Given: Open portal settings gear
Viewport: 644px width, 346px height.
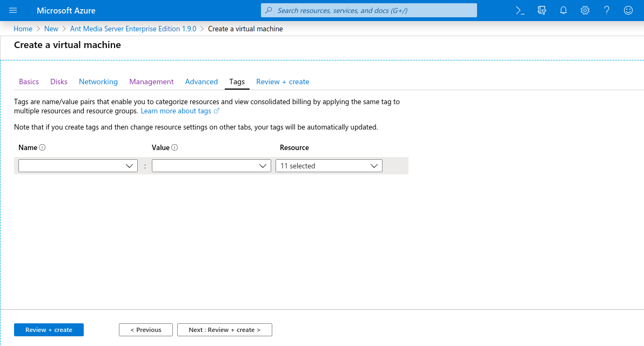Looking at the screenshot, I should pyautogui.click(x=585, y=10).
